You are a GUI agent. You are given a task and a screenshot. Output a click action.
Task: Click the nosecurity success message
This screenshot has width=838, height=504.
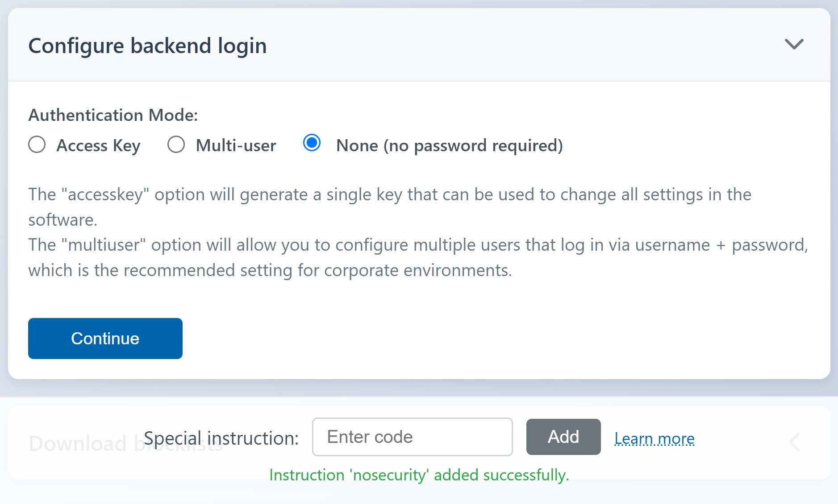point(419,475)
